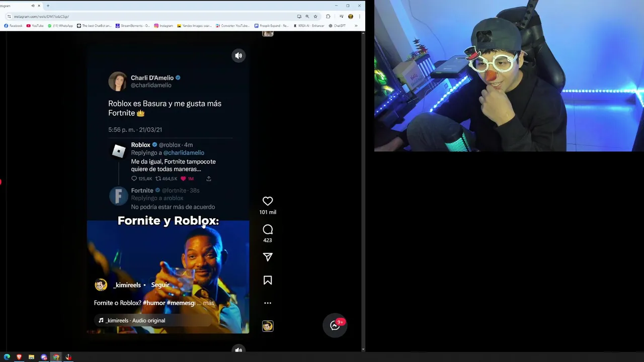Save the reel with bookmark icon
644x362 pixels.
[268, 280]
